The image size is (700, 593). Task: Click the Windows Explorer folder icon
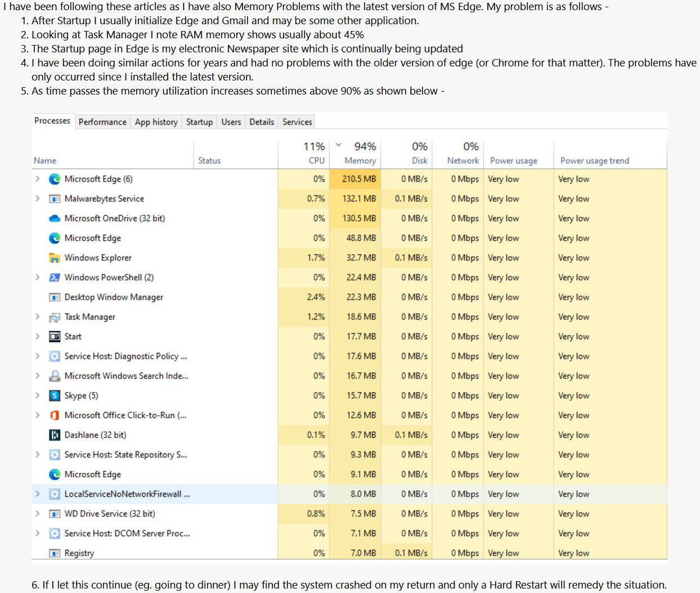point(55,258)
